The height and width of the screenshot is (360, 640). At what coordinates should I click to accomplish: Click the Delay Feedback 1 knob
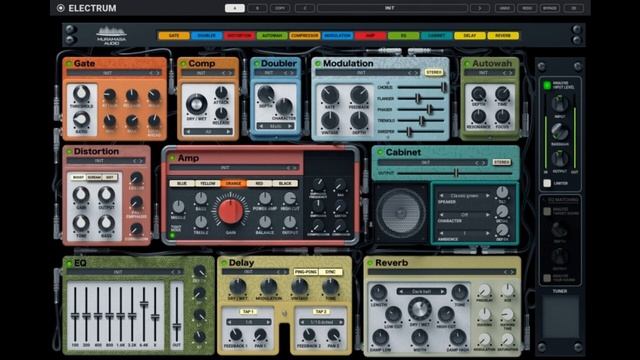pyautogui.click(x=236, y=336)
